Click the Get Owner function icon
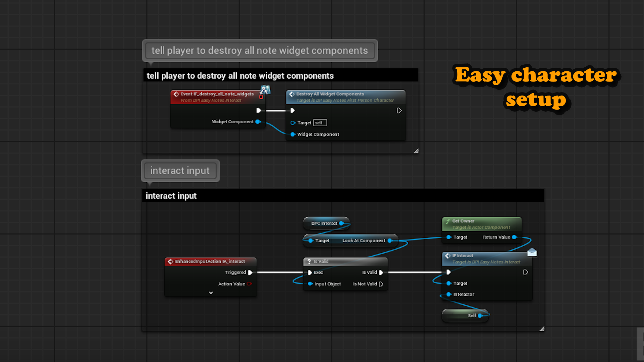644x362 pixels. point(448,221)
